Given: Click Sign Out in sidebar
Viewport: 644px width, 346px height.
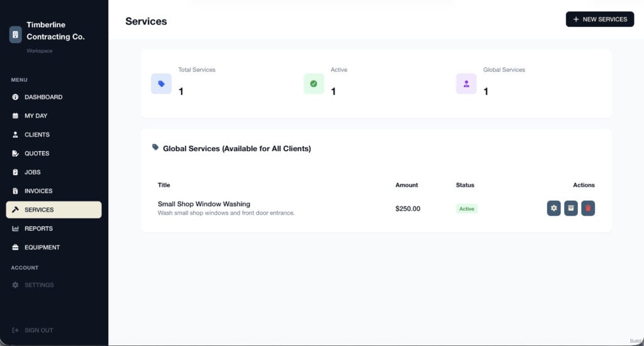Looking at the screenshot, I should 33,330.
